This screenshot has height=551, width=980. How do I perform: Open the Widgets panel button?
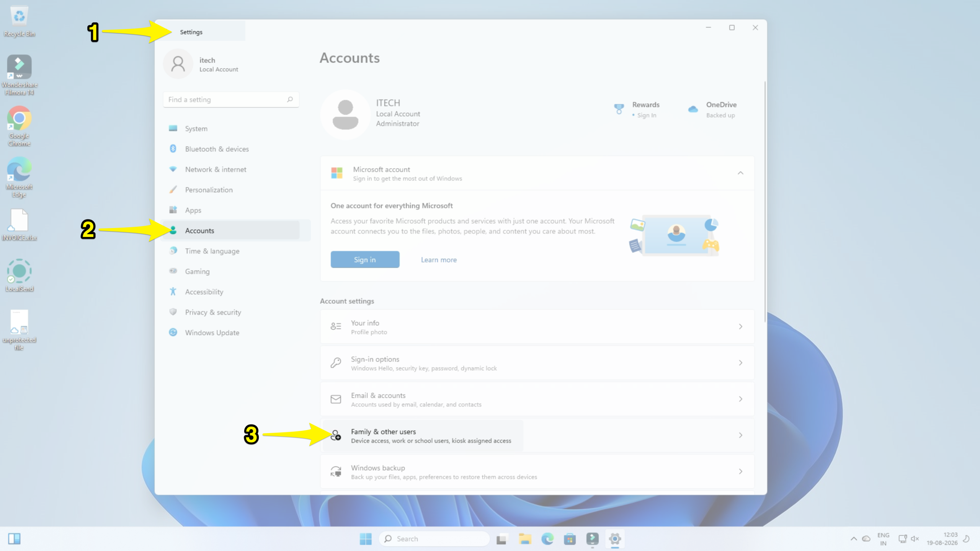pyautogui.click(x=14, y=539)
